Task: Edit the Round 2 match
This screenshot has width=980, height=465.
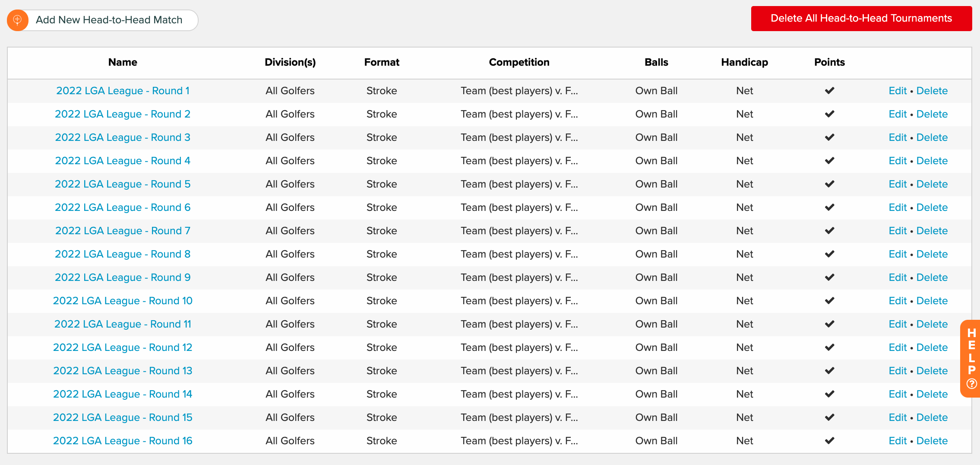Action: click(898, 114)
